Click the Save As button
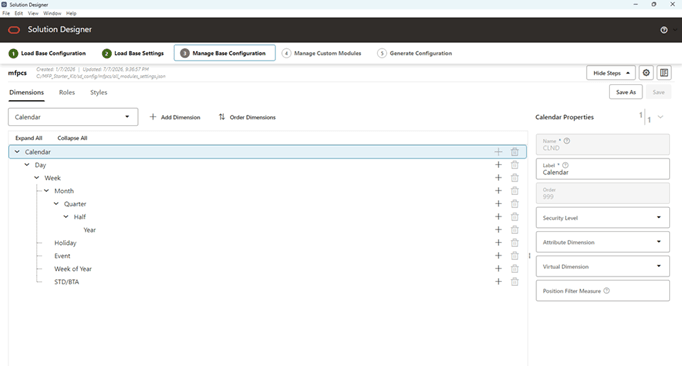This screenshot has width=682, height=366. point(626,92)
